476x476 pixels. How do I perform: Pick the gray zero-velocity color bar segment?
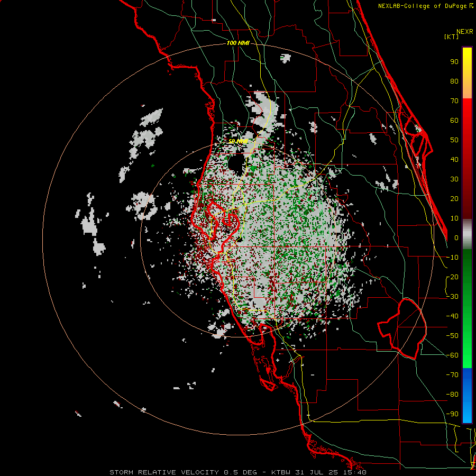[x=467, y=234]
